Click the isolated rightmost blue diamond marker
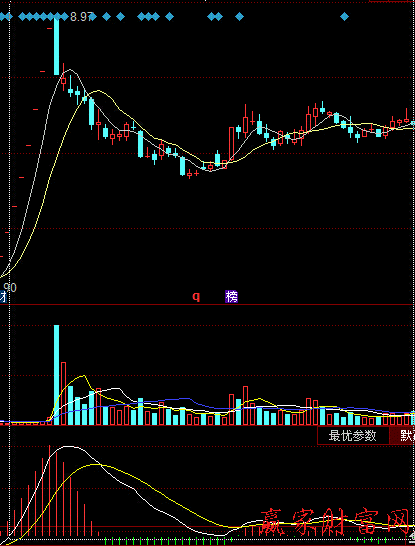 (344, 16)
